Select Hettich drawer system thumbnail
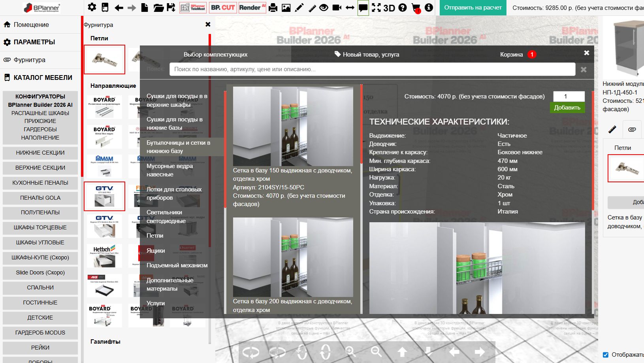 click(x=104, y=256)
